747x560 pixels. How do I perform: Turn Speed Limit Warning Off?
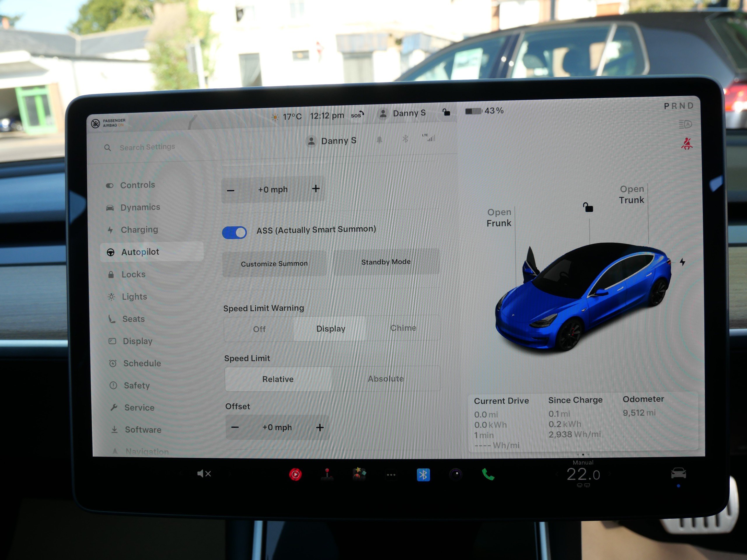pos(259,329)
